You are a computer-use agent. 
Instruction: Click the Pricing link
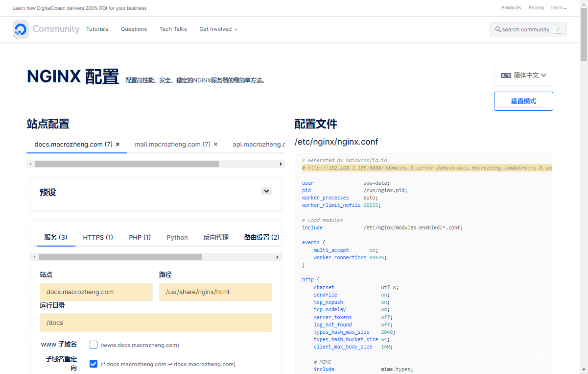coord(536,7)
